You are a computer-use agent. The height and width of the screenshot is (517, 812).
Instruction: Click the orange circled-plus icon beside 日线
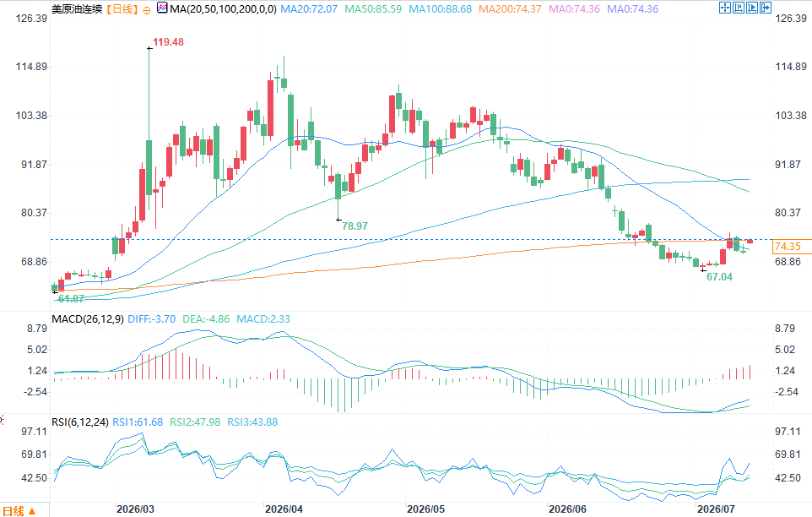[x=147, y=10]
